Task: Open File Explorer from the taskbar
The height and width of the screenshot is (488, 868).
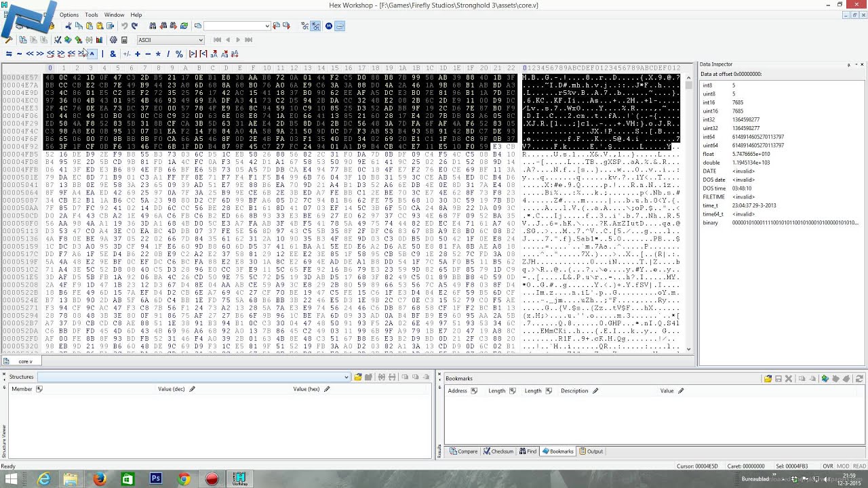Action: (x=71, y=479)
